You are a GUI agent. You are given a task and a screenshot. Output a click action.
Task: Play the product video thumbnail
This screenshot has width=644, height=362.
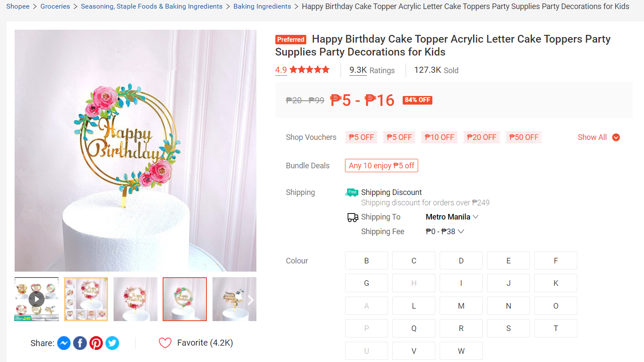pos(37,299)
